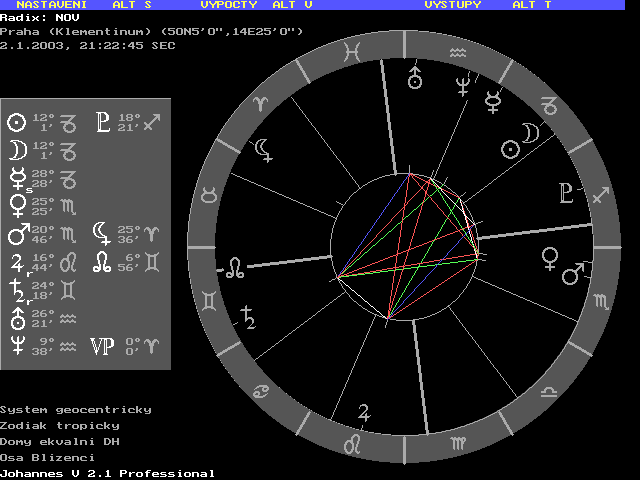The height and width of the screenshot is (480, 640).
Task: Click the Neptune trident in the chart wheel
Action: pos(462,85)
